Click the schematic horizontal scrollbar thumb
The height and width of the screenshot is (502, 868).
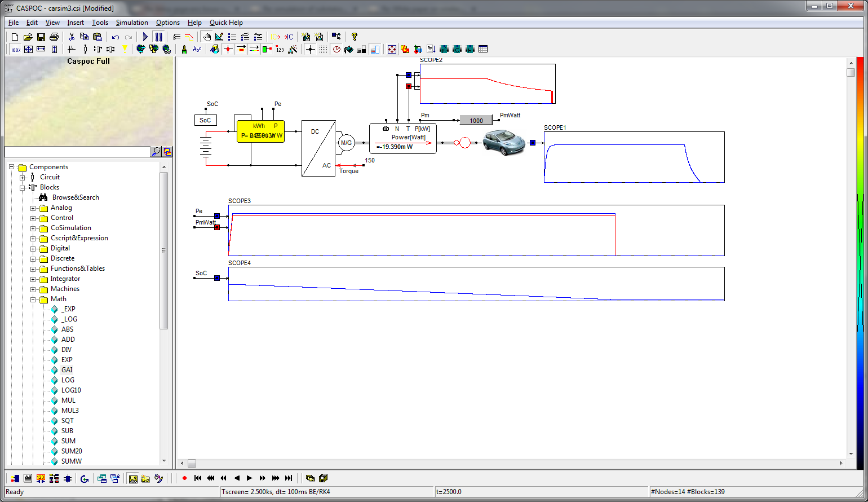(x=192, y=463)
